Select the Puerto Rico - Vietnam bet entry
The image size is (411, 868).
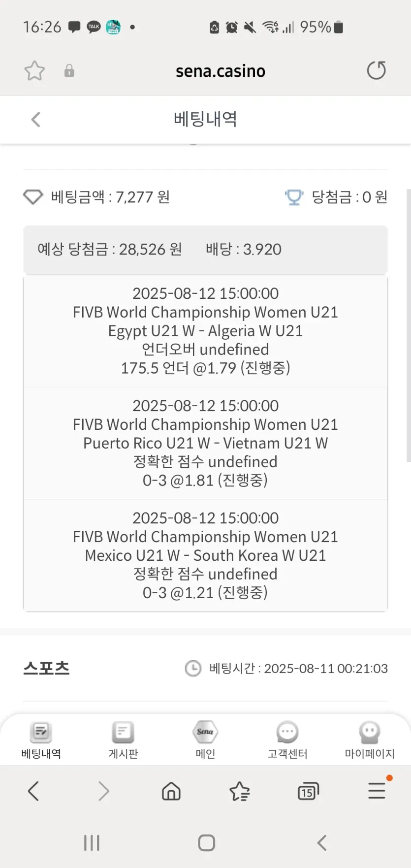tap(205, 443)
